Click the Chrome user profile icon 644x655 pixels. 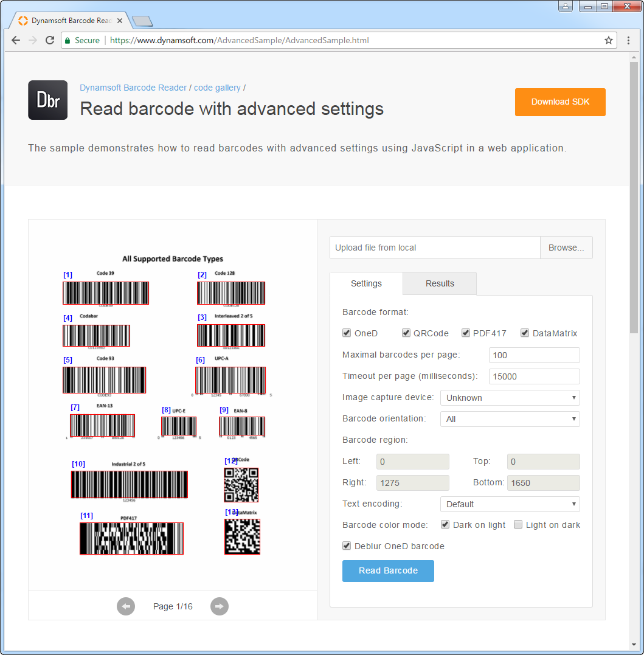(x=566, y=7)
